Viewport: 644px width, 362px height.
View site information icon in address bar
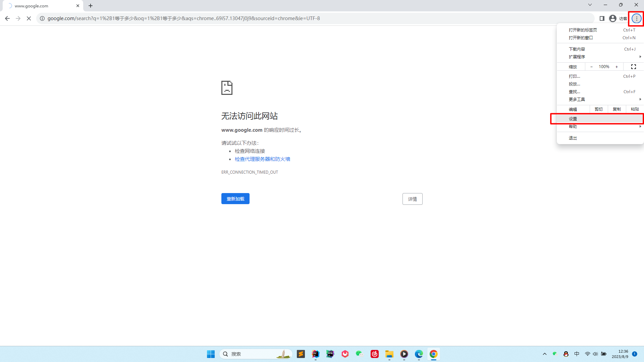point(42,18)
